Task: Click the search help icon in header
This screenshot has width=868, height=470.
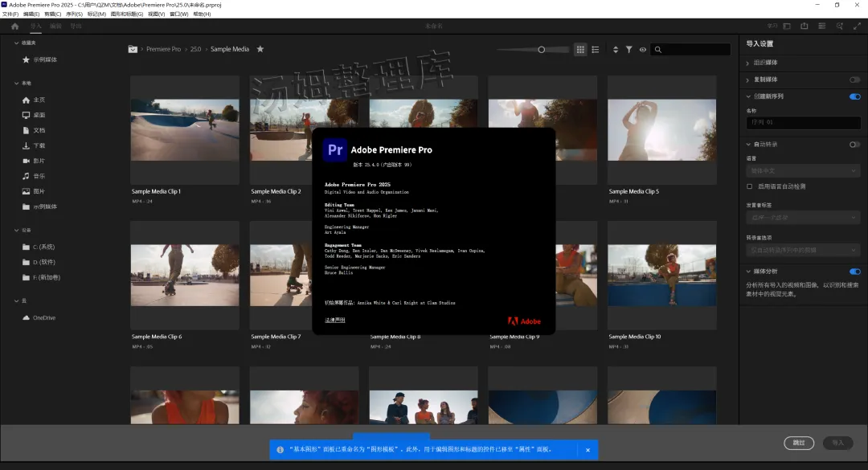Action: [x=840, y=26]
